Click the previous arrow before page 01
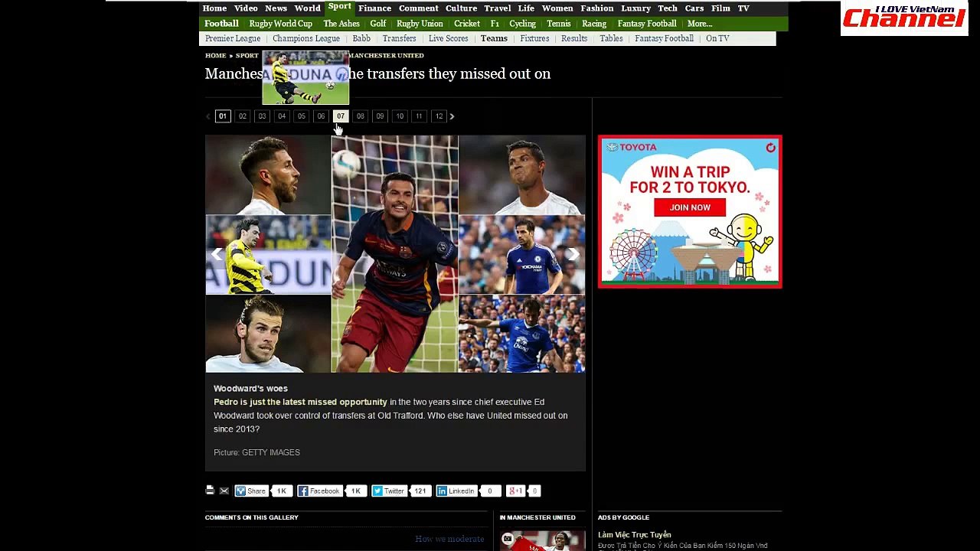Screen dimensions: 980x551 (x=208, y=116)
